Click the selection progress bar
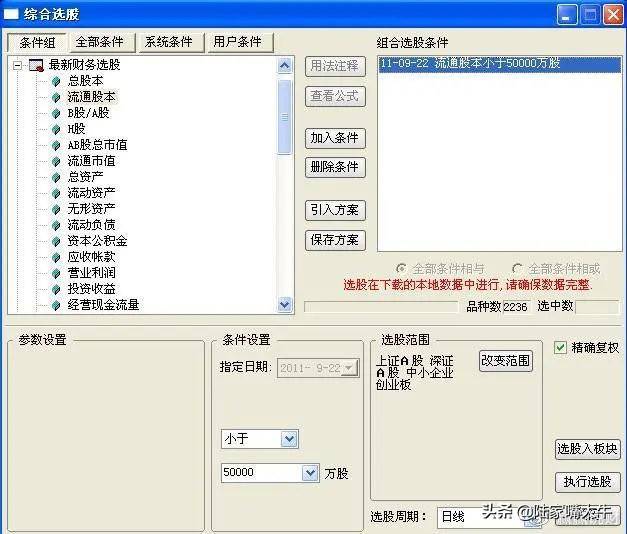Screen dimensions: 627x534 click(x=381, y=307)
